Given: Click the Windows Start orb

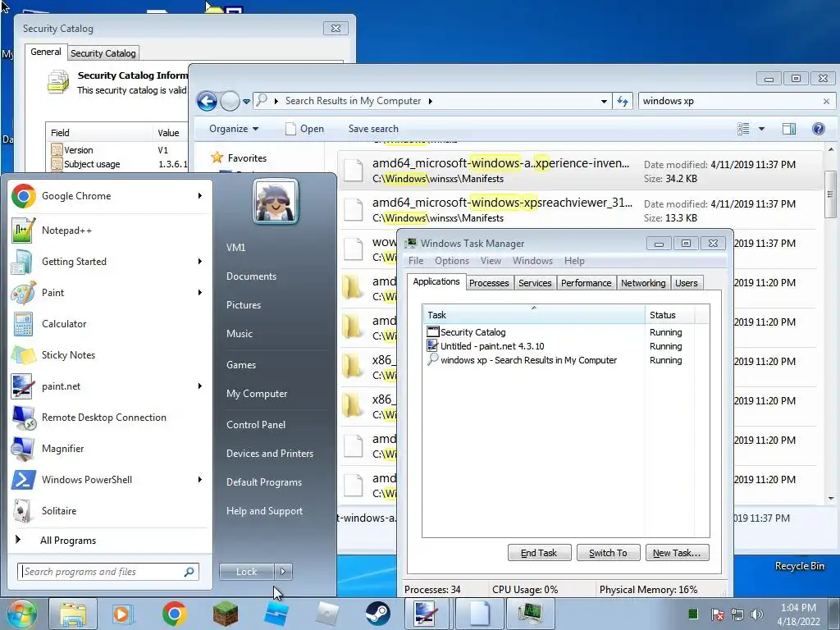Looking at the screenshot, I should (21, 614).
